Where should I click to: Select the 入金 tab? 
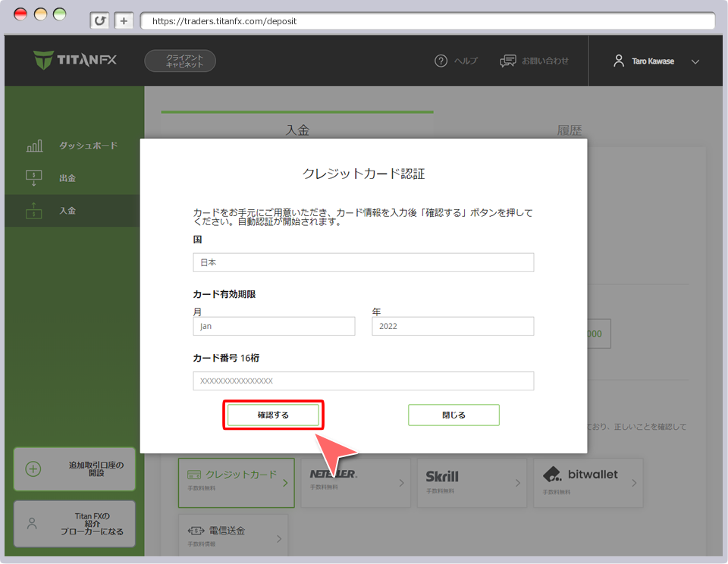point(297,130)
